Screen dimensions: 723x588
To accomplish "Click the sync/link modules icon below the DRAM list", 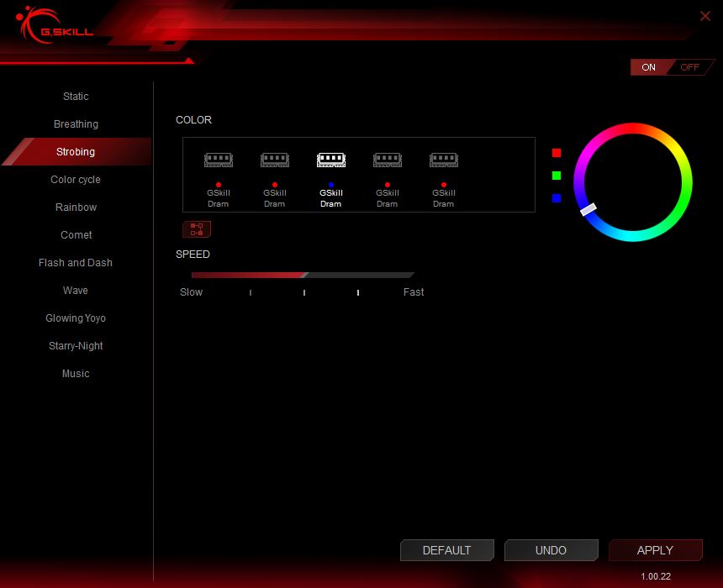I will point(197,229).
